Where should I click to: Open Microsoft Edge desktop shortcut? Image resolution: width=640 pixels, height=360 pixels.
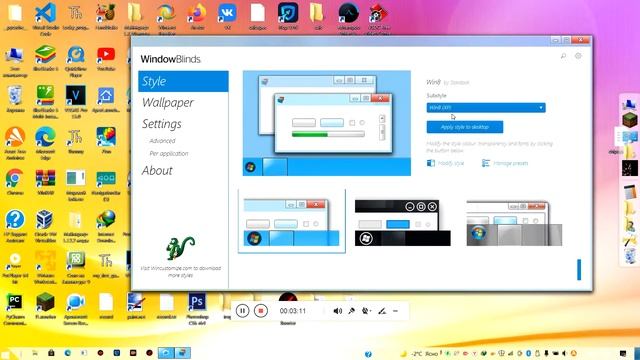45,143
